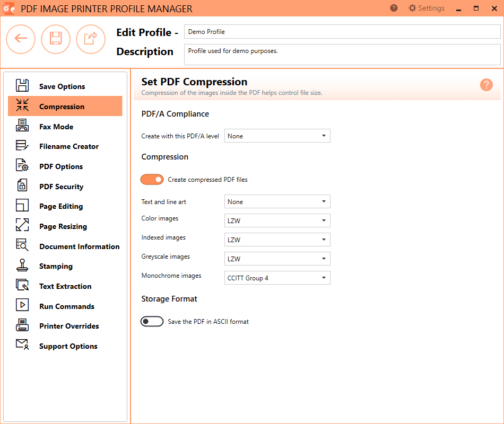Image resolution: width=504 pixels, height=424 pixels.
Task: Open the Filename Creator section
Action: pyautogui.click(x=65, y=146)
